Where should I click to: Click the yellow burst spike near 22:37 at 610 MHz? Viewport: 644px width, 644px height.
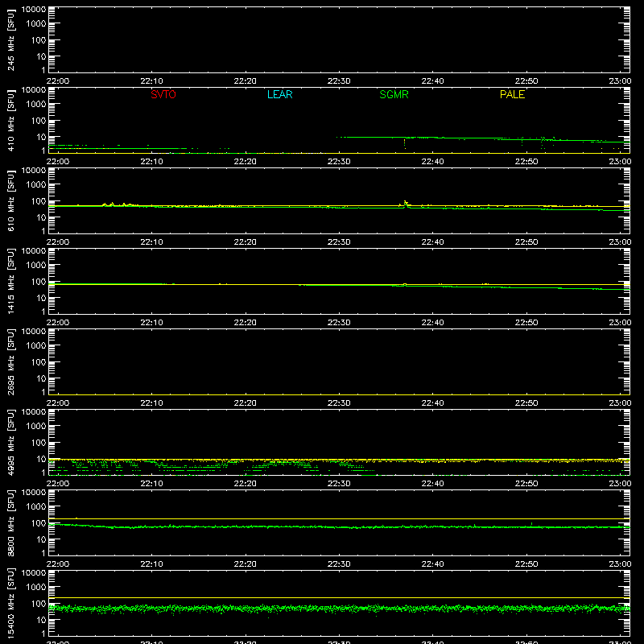coord(406,203)
